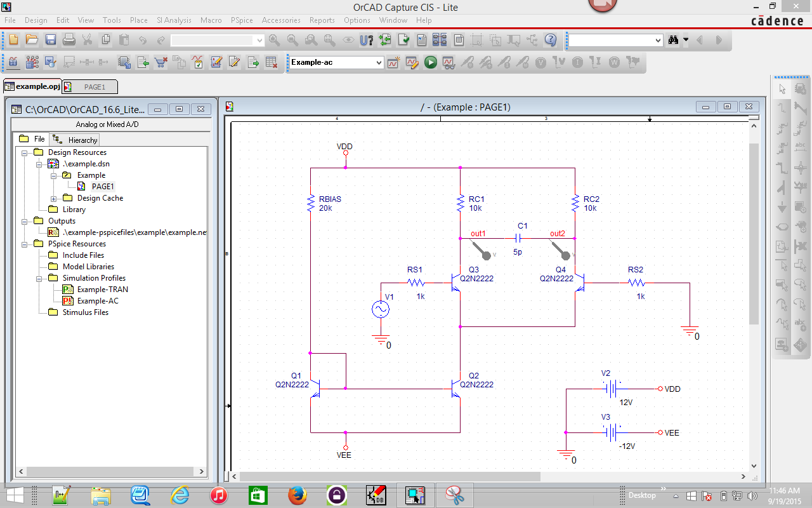Click the Open document folder icon
Image resolution: width=812 pixels, height=508 pixels.
point(32,40)
